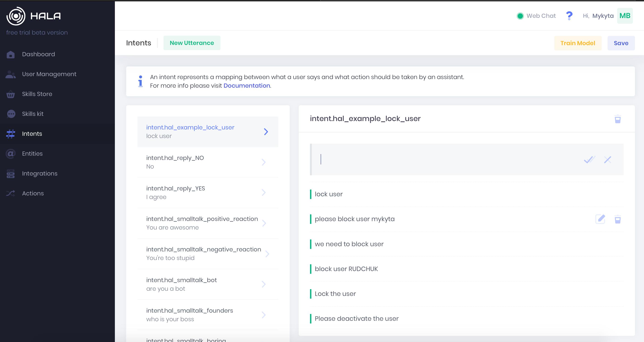Viewport: 644px width, 342px height.
Task: Expand intent.hal_example_lock_user chevron
Action: 266,132
